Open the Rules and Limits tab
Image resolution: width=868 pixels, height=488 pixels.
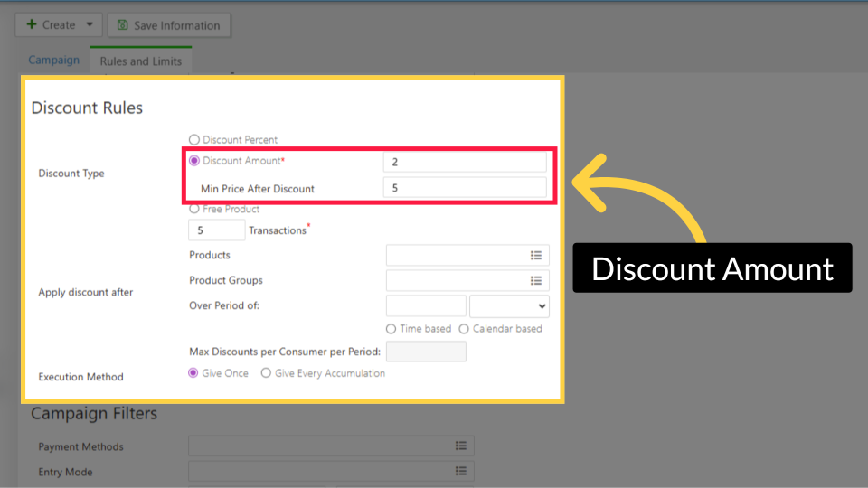tap(141, 61)
